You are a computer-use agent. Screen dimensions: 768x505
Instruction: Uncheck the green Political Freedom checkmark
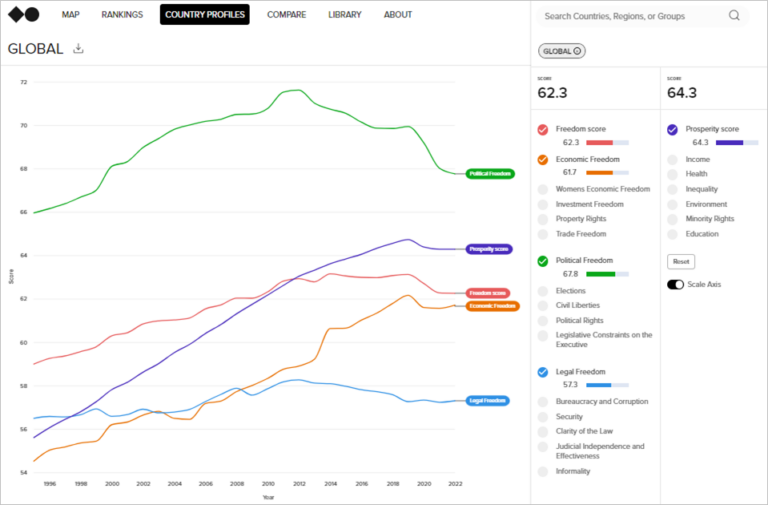coord(543,261)
